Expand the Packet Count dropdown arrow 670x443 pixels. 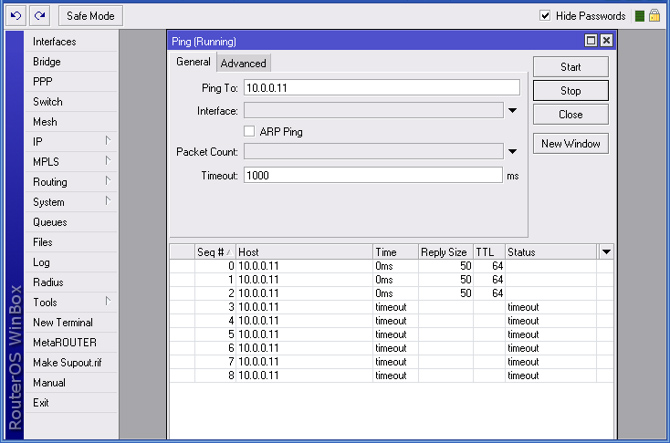pyautogui.click(x=512, y=152)
